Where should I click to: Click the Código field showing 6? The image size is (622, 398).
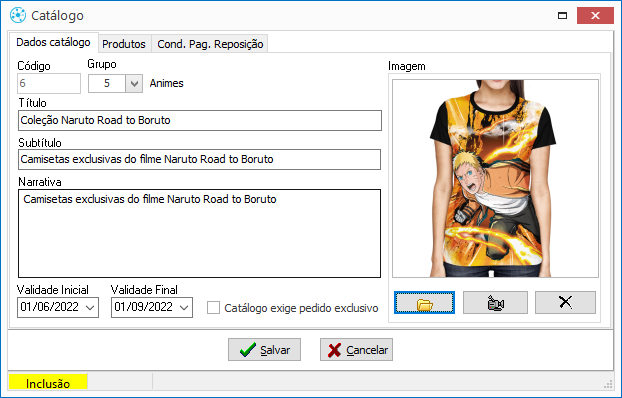(x=49, y=83)
